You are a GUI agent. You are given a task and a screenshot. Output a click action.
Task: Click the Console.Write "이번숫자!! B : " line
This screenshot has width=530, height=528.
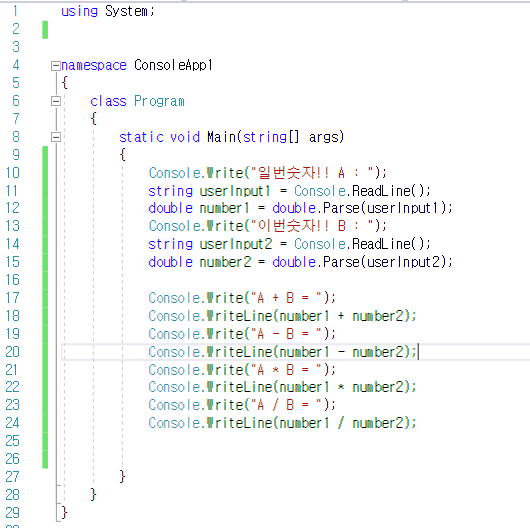[x=267, y=226]
